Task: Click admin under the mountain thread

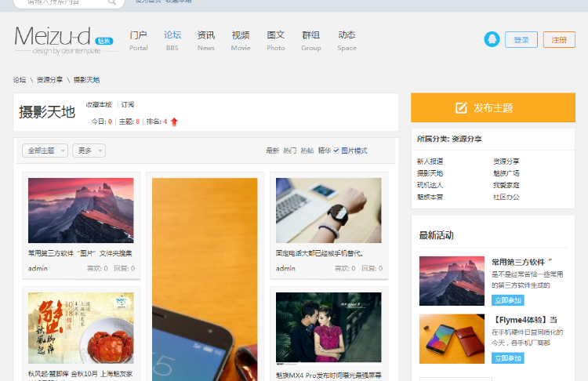Action: (38, 268)
